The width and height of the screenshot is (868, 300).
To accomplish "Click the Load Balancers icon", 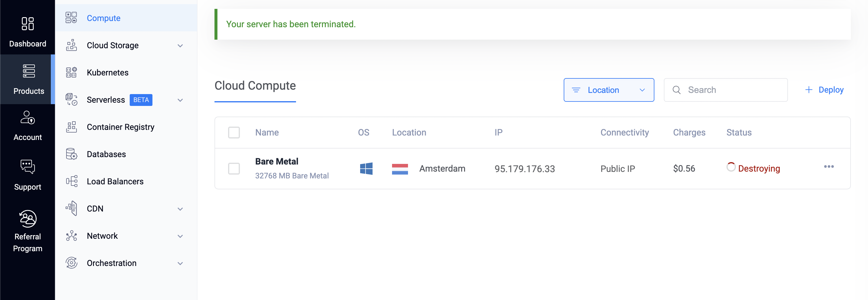I will pos(71,181).
